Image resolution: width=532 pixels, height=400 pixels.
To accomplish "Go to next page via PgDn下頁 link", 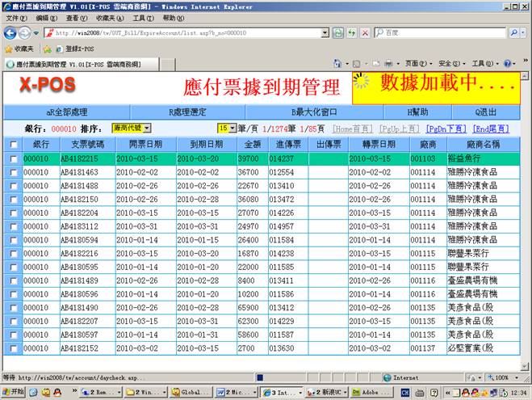I will coord(446,128).
